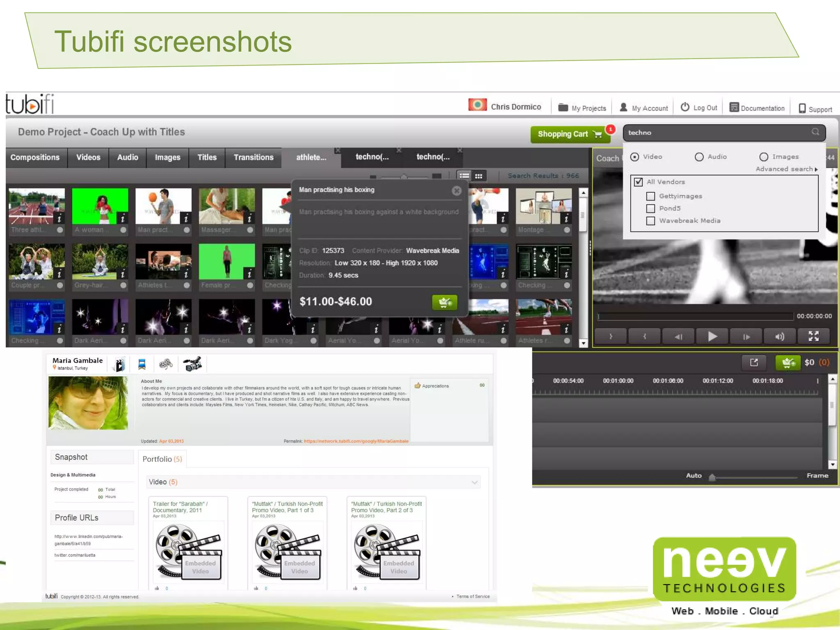
Task: Open the Support link
Action: coord(815,109)
